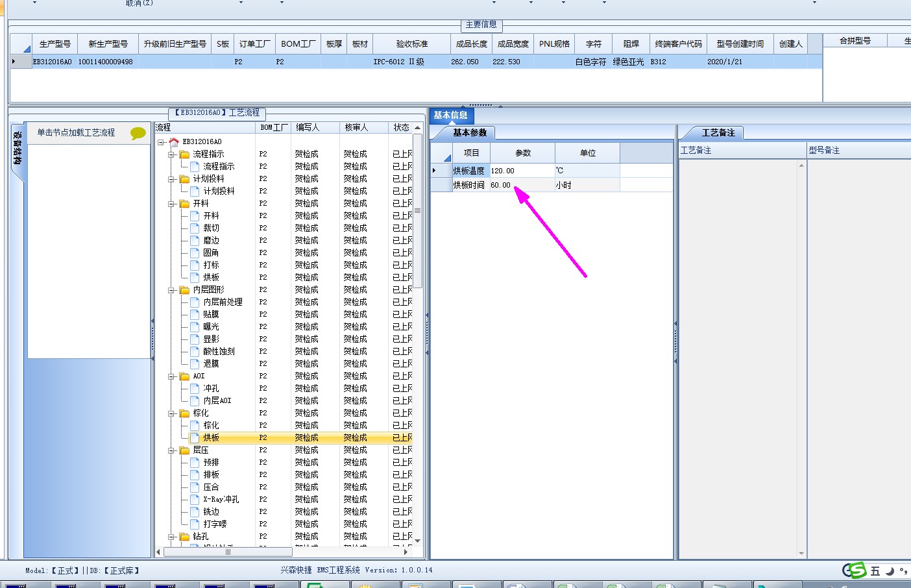Click the folder icon of 计划投料
Screen dimensions: 911x588
184,178
